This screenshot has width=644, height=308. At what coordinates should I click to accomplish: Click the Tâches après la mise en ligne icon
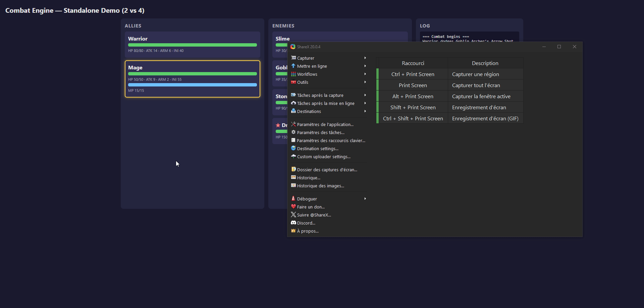click(x=293, y=103)
